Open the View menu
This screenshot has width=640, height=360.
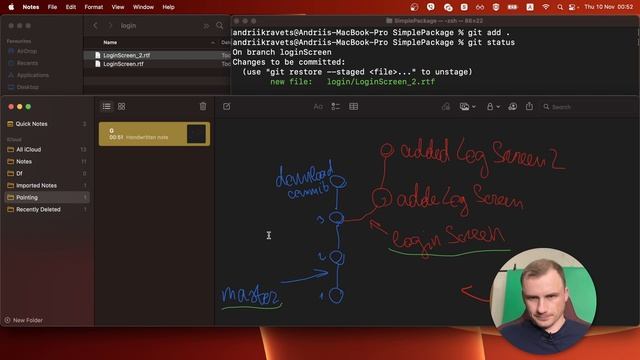118,7
